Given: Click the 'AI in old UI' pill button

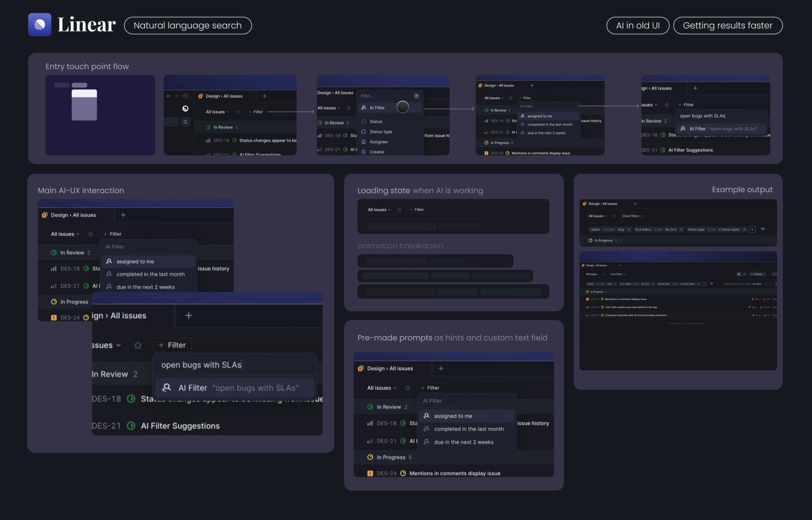Looking at the screenshot, I should pos(637,26).
